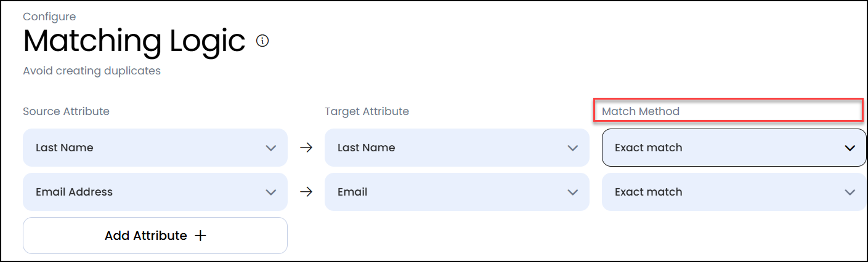Image resolution: width=868 pixels, height=262 pixels.
Task: Click the plus icon in Add Attribute
Action: (200, 236)
